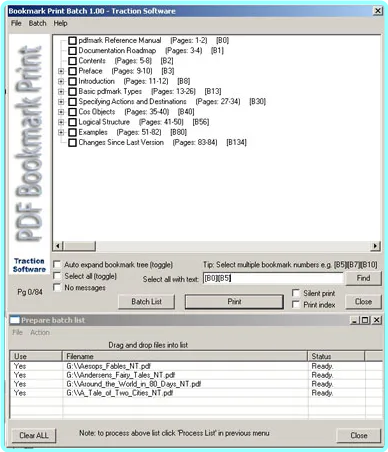Expand the Introduction tree node

[x=61, y=81]
